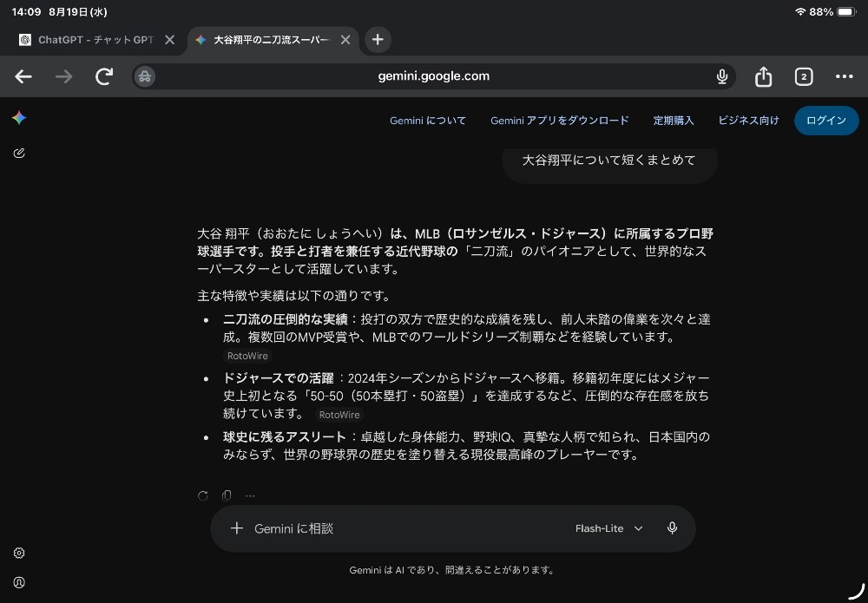Screen dimensions: 868x603
Task: Open the first RotoWire source chip
Action: (x=247, y=356)
